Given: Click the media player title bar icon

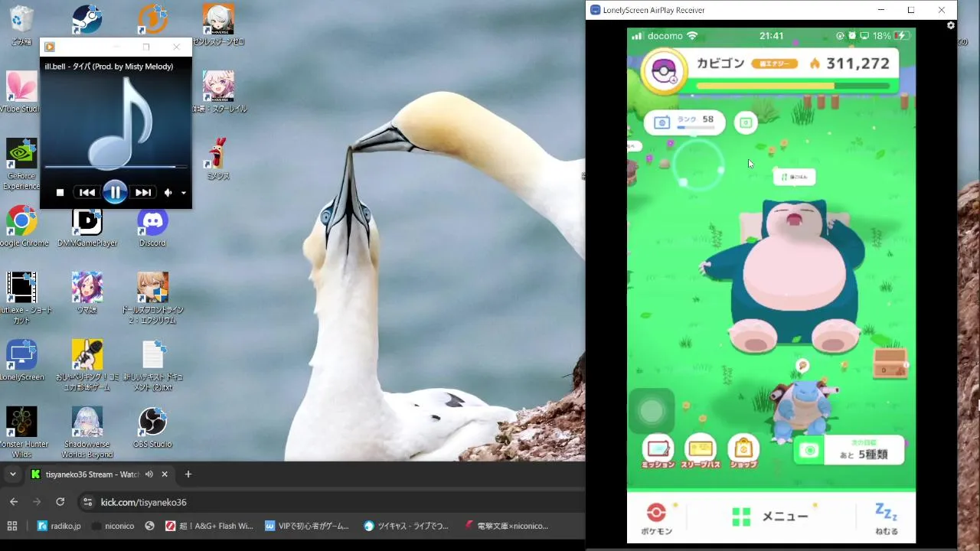Looking at the screenshot, I should pyautogui.click(x=50, y=47).
